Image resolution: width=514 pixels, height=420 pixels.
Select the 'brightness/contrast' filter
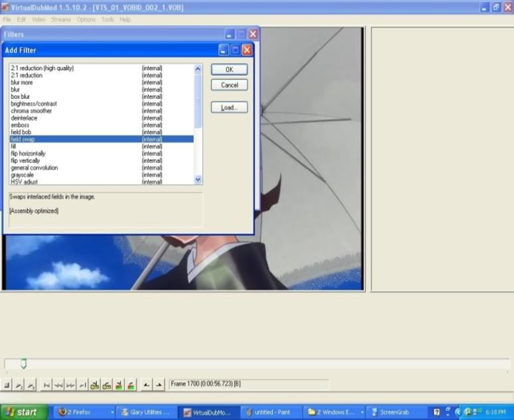click(x=102, y=104)
